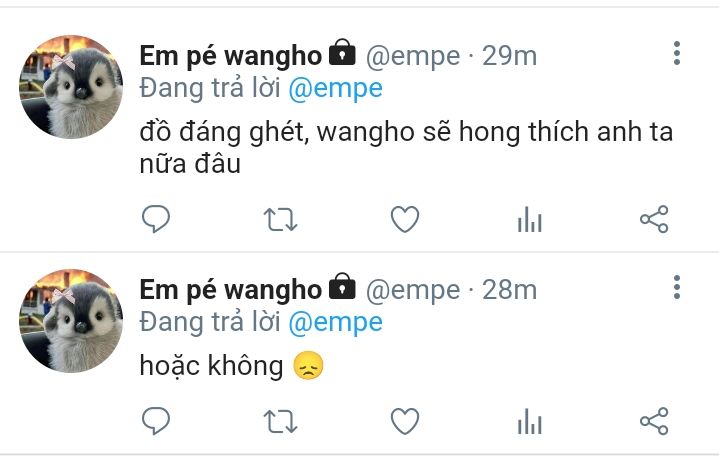Open more options on 29m tweet

click(x=677, y=53)
